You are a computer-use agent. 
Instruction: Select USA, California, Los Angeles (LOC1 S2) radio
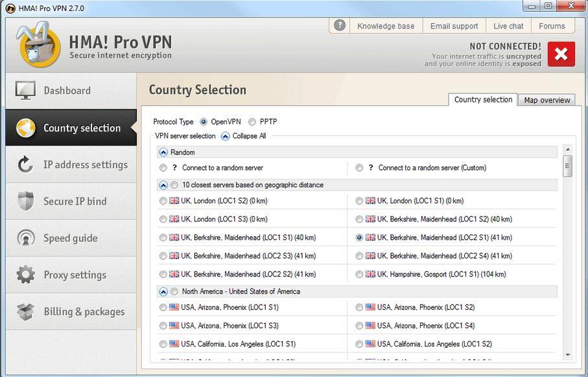point(359,344)
